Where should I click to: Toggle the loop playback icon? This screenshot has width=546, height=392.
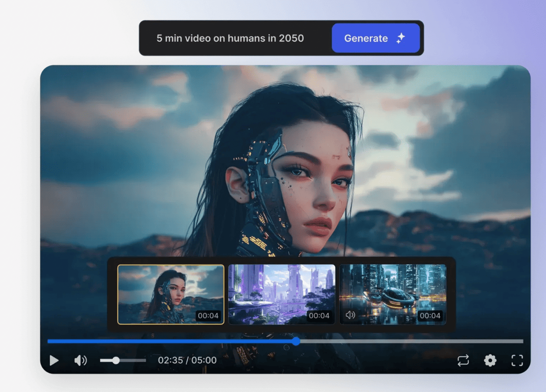tap(463, 360)
